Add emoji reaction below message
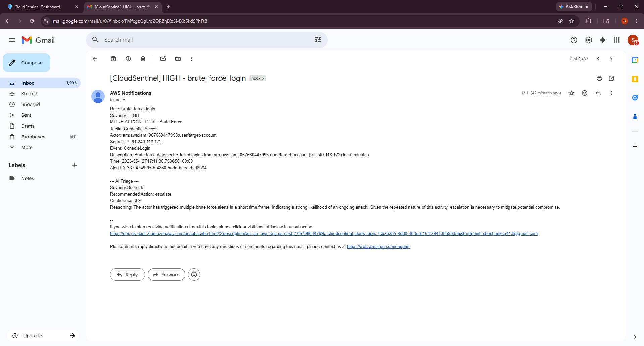This screenshot has width=644, height=346. pyautogui.click(x=194, y=275)
